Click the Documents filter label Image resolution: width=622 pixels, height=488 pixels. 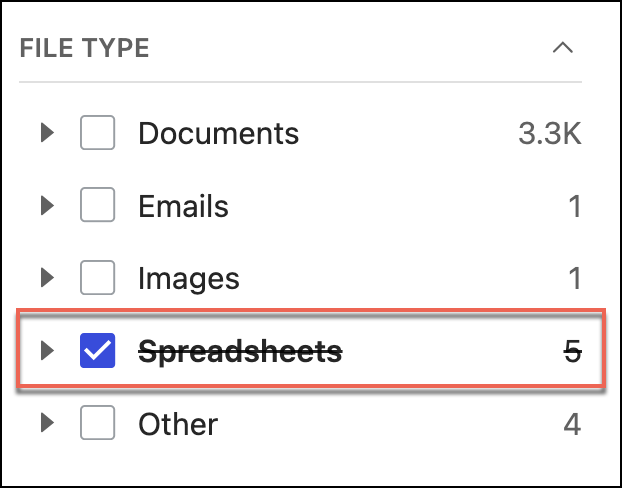point(218,133)
